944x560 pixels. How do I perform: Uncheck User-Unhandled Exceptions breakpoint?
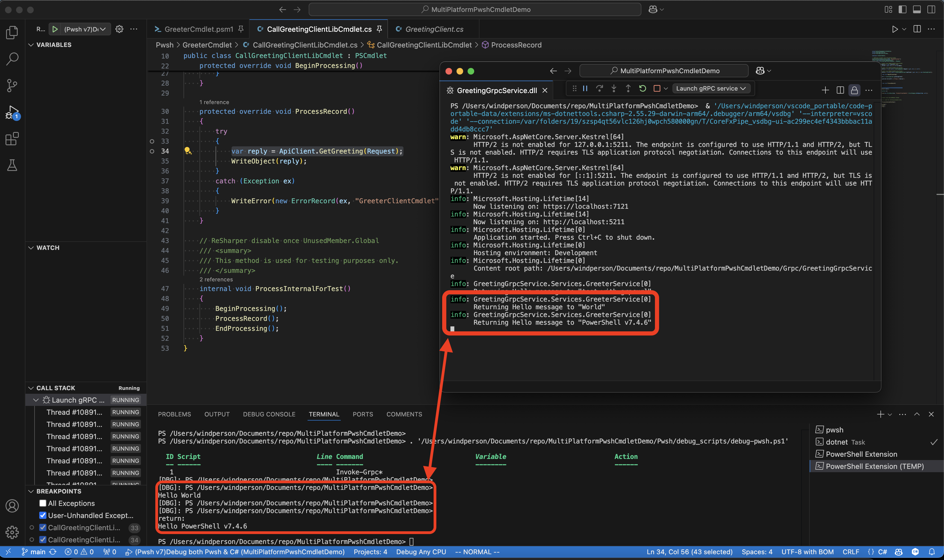(43, 515)
